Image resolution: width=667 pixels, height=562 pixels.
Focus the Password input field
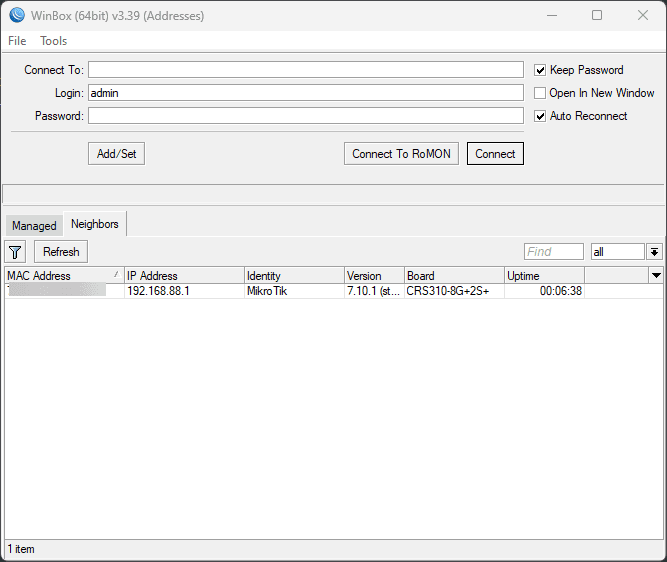click(306, 116)
